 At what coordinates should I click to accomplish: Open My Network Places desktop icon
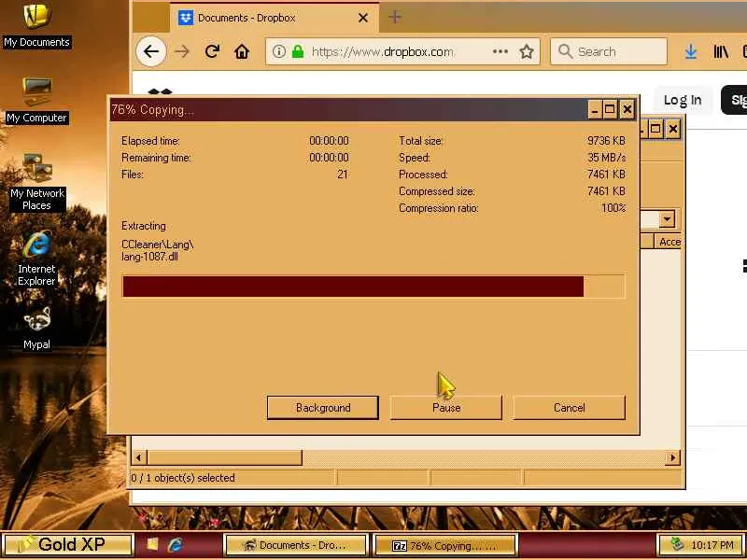click(x=36, y=182)
